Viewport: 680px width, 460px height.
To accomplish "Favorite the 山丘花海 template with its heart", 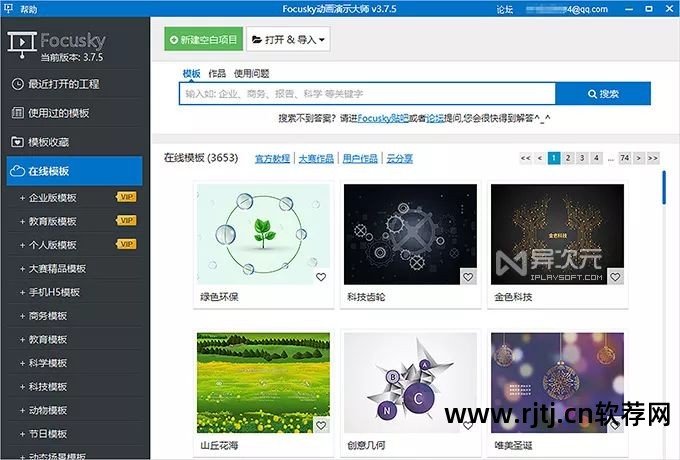I will (x=321, y=425).
